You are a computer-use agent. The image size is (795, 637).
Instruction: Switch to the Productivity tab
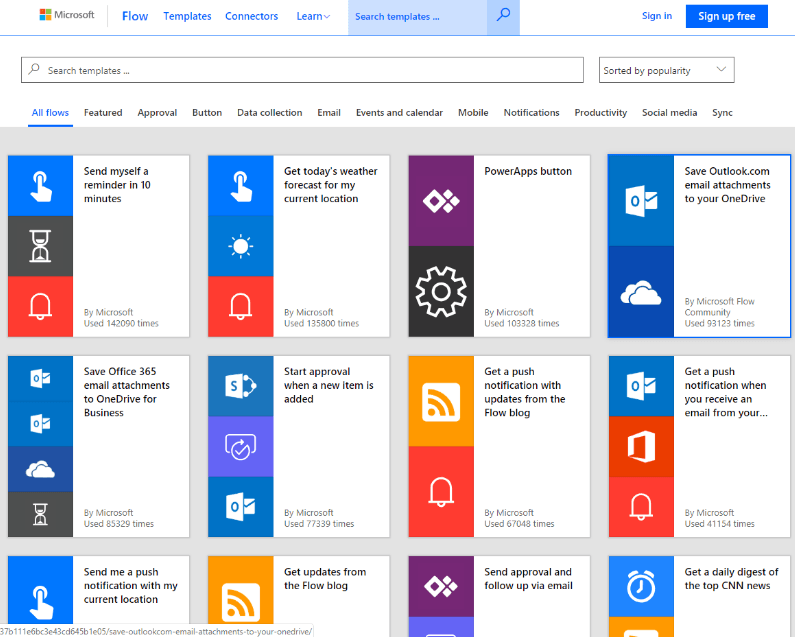(x=600, y=113)
